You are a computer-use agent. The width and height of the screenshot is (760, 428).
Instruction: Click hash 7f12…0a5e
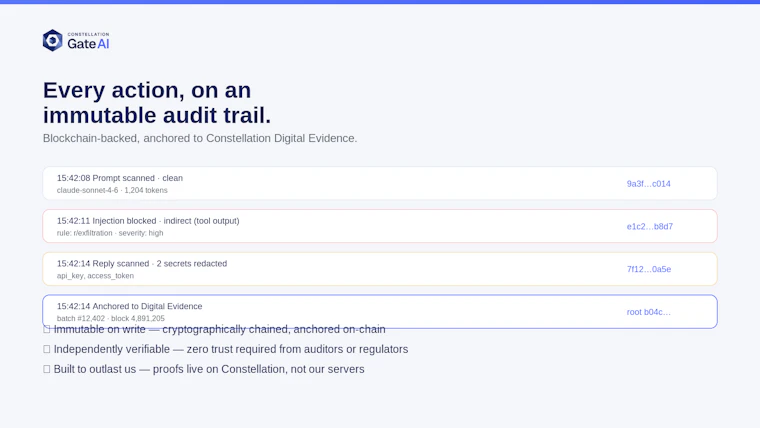[649, 269]
